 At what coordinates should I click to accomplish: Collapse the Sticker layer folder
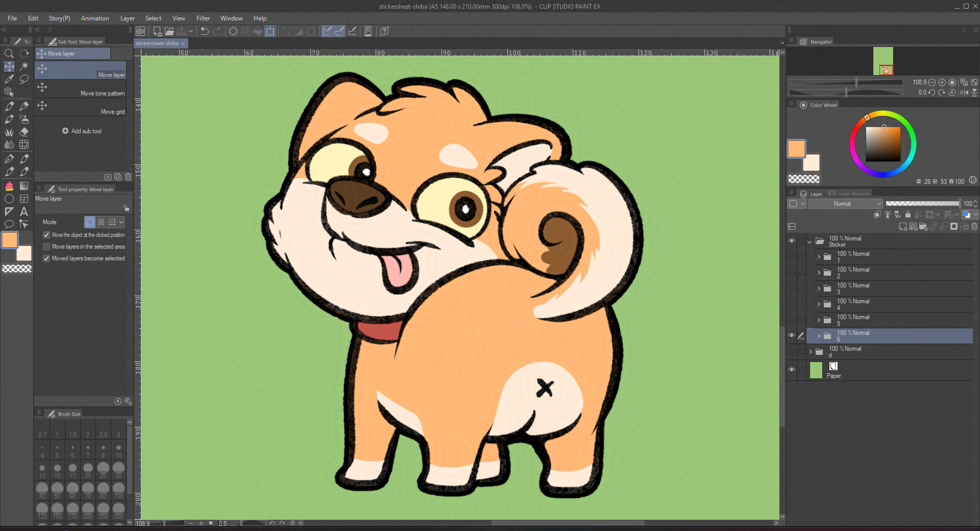pyautogui.click(x=810, y=242)
